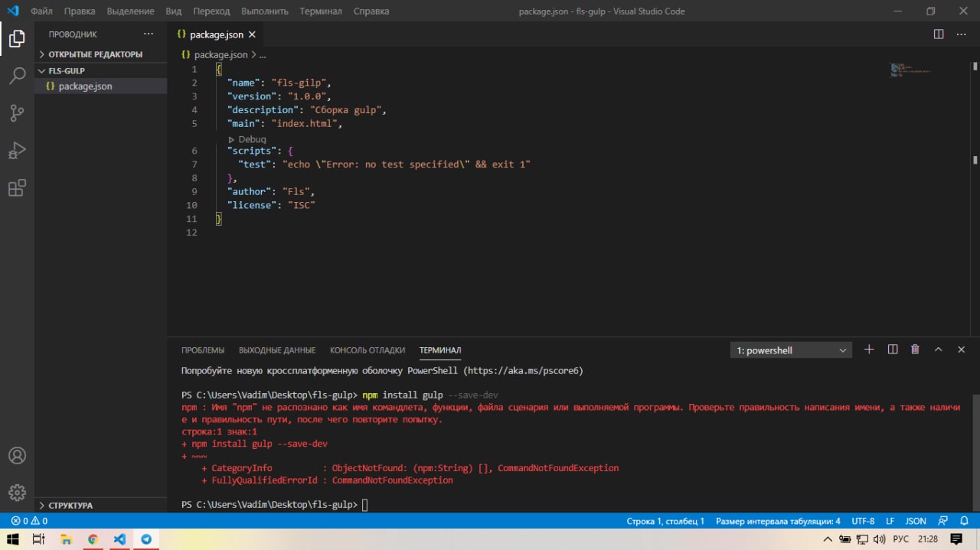Change the UTF-8 encoding in status bar
The height and width of the screenshot is (550, 980).
coord(863,521)
